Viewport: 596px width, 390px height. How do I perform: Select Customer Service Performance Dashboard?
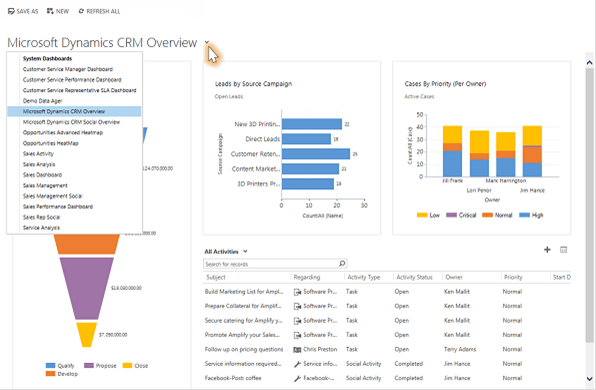click(x=72, y=80)
